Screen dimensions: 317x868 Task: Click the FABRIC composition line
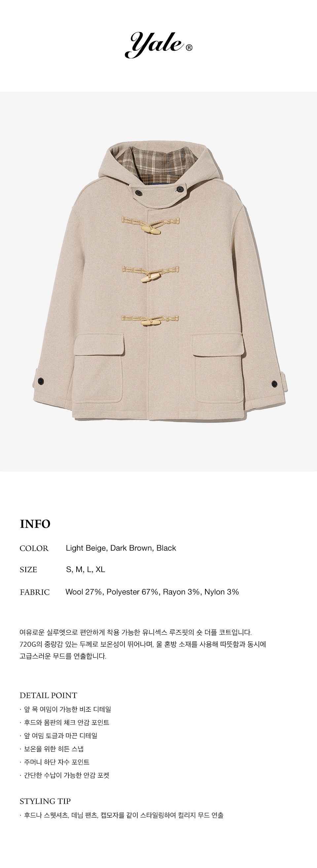tap(152, 592)
